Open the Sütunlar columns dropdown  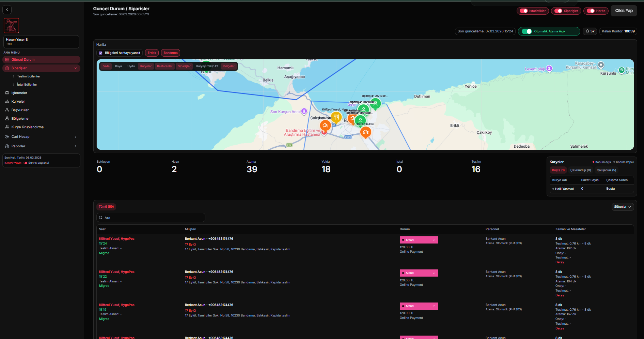point(622,207)
